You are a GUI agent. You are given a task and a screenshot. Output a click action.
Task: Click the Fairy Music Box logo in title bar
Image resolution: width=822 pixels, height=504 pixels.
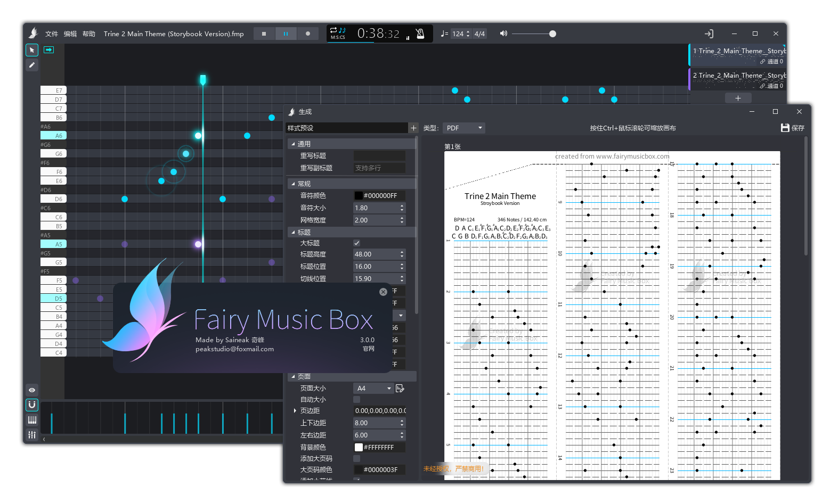pos(33,33)
